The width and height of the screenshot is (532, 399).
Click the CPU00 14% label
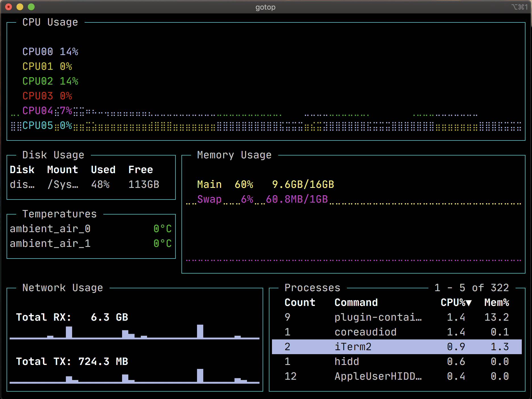click(50, 52)
